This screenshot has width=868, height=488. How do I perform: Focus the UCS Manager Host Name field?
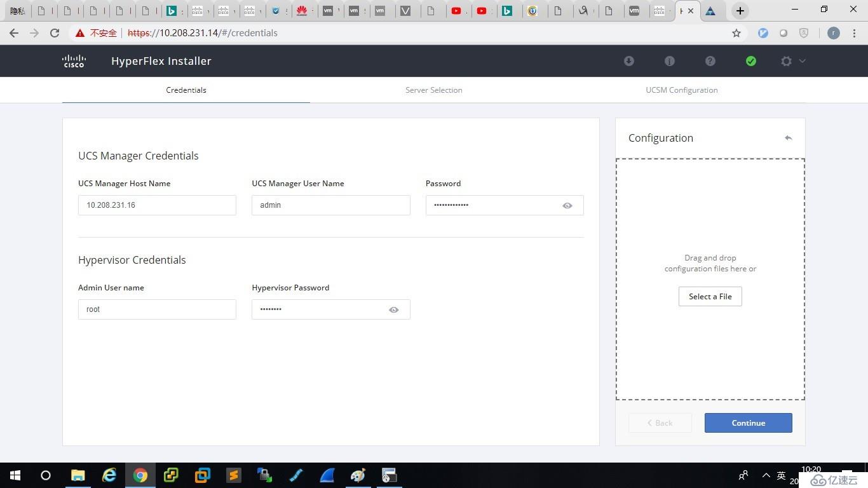tap(157, 205)
